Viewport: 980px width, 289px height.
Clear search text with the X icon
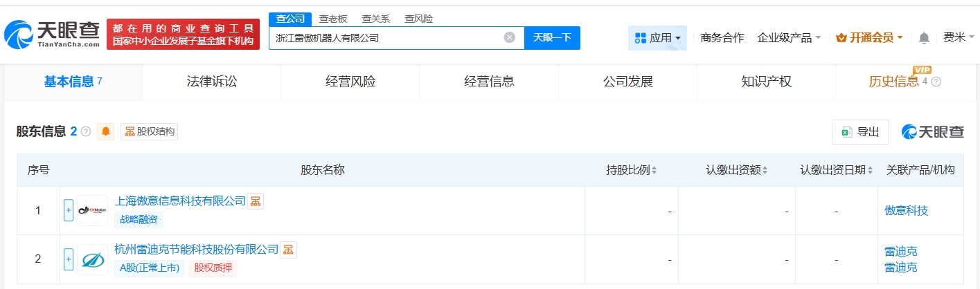[x=510, y=38]
